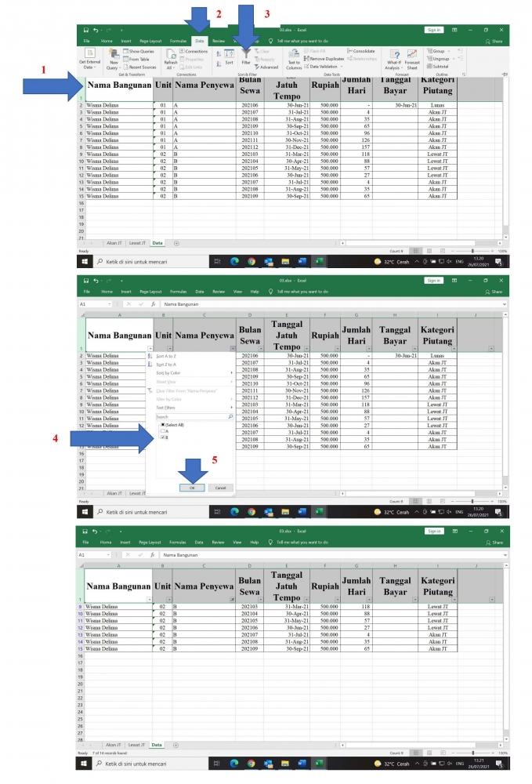
Task: Open Formulas tab in middle window
Action: point(178,292)
